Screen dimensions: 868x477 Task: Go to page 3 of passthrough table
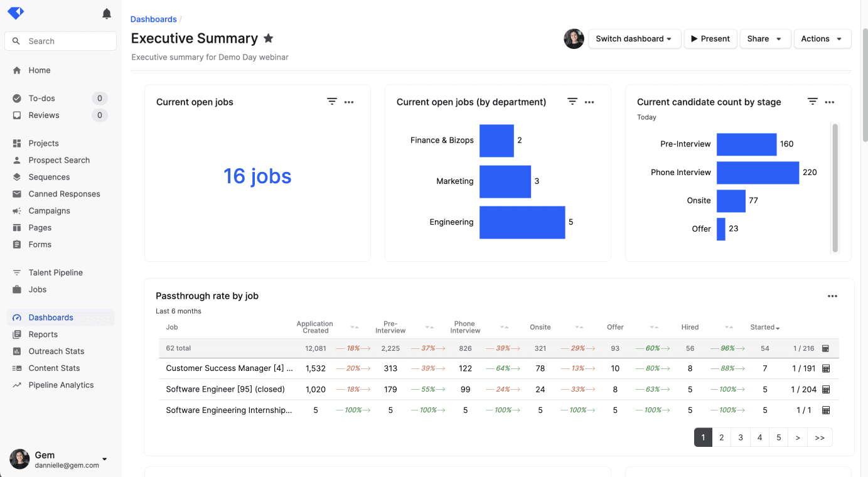click(741, 437)
